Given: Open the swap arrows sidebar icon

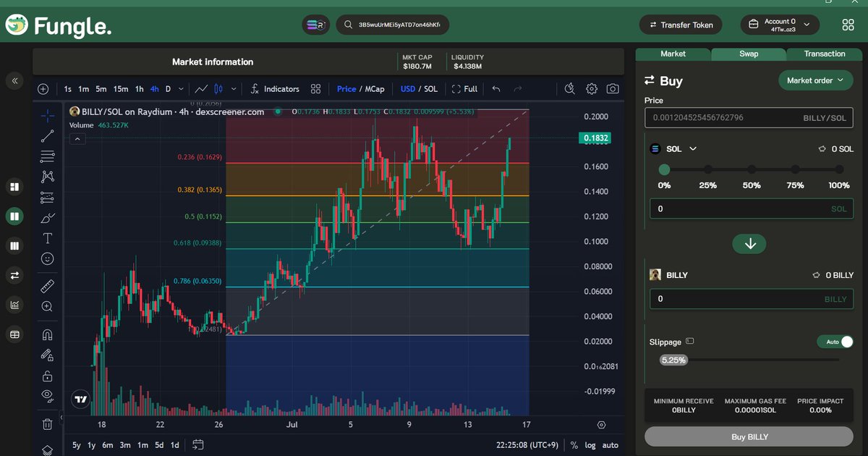Looking at the screenshot, I should [14, 275].
